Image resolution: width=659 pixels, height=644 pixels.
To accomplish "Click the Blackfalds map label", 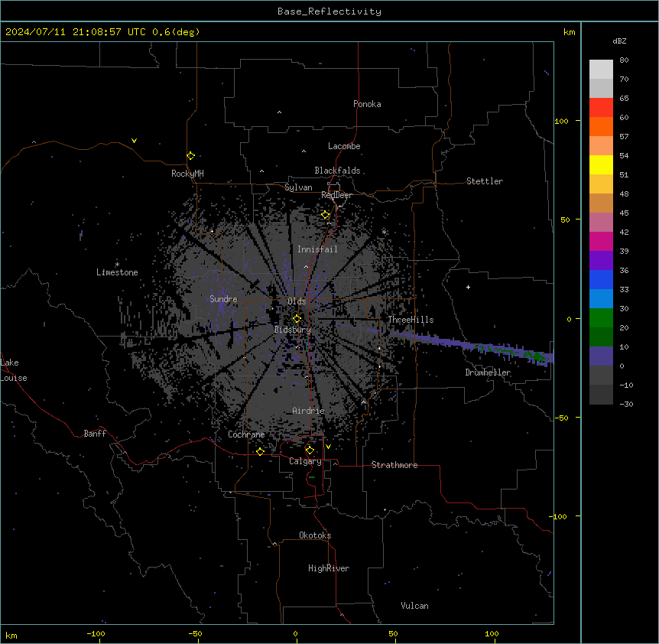I will (x=337, y=171).
